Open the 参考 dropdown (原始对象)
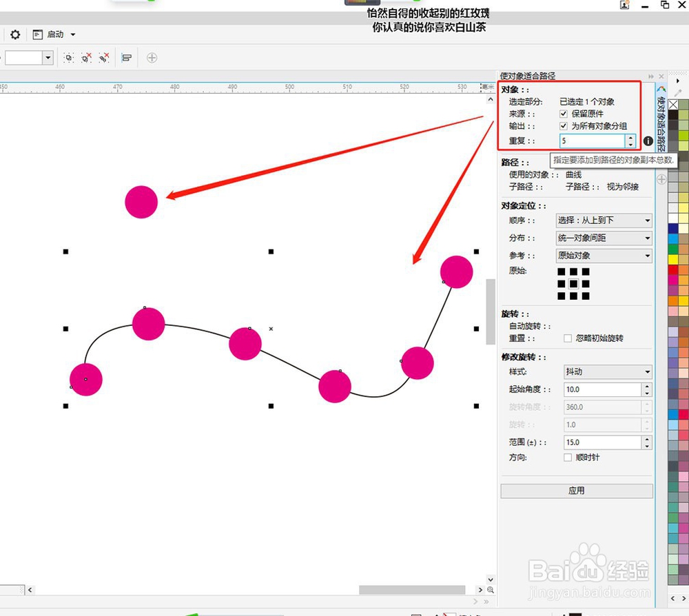The height and width of the screenshot is (616, 689). [604, 256]
